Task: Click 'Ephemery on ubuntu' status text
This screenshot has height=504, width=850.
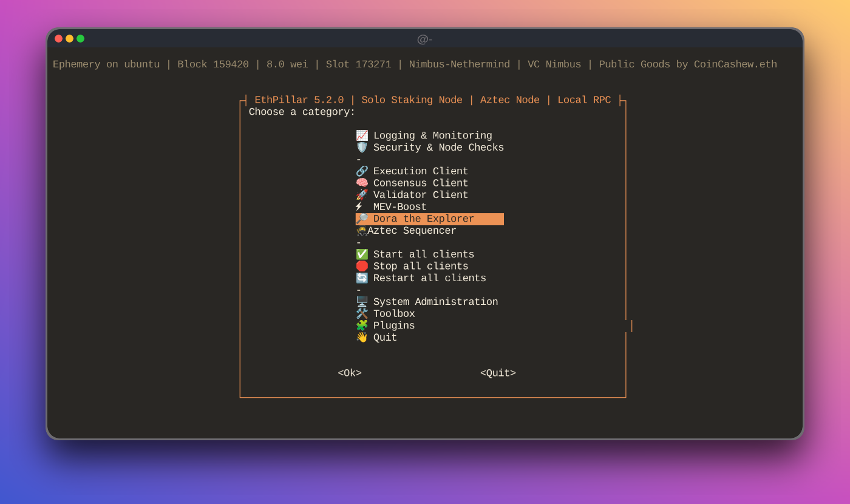Action: [x=106, y=64]
